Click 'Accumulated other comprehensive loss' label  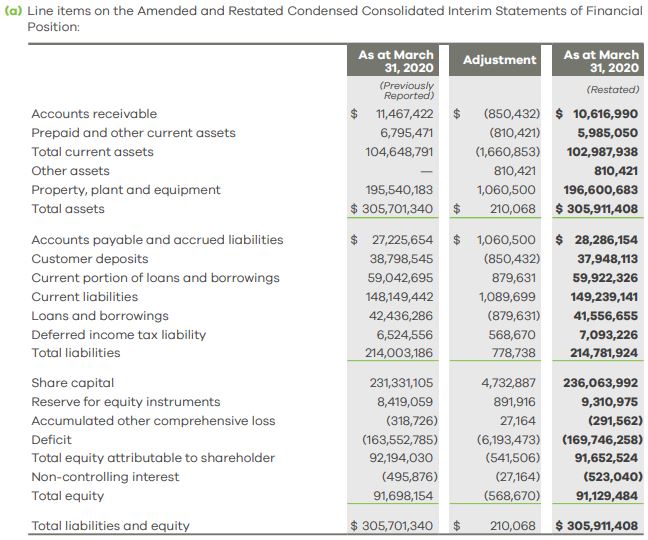[x=153, y=421]
